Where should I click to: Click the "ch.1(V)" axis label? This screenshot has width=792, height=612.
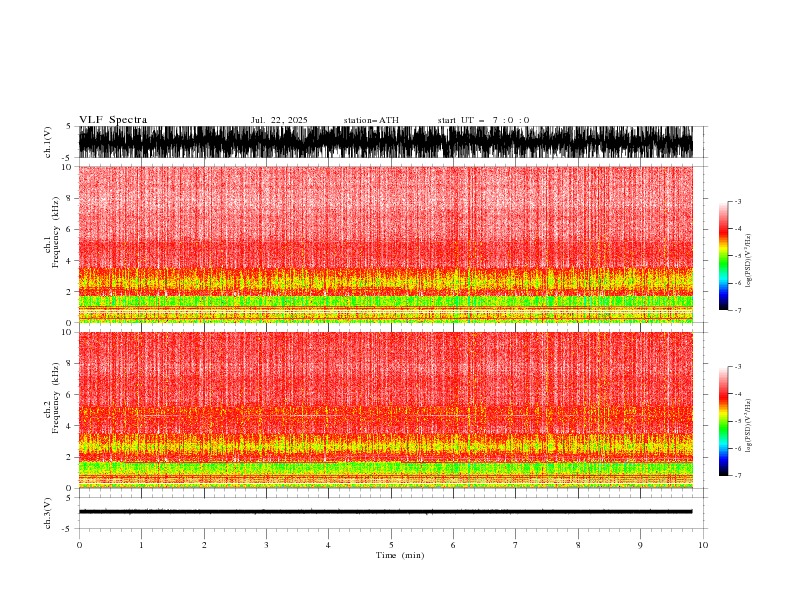48,142
